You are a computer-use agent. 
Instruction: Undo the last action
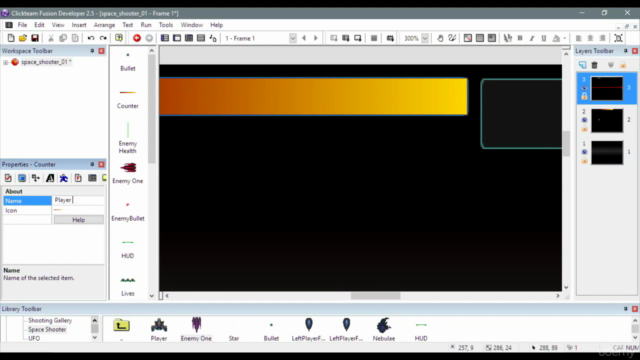[x=91, y=38]
